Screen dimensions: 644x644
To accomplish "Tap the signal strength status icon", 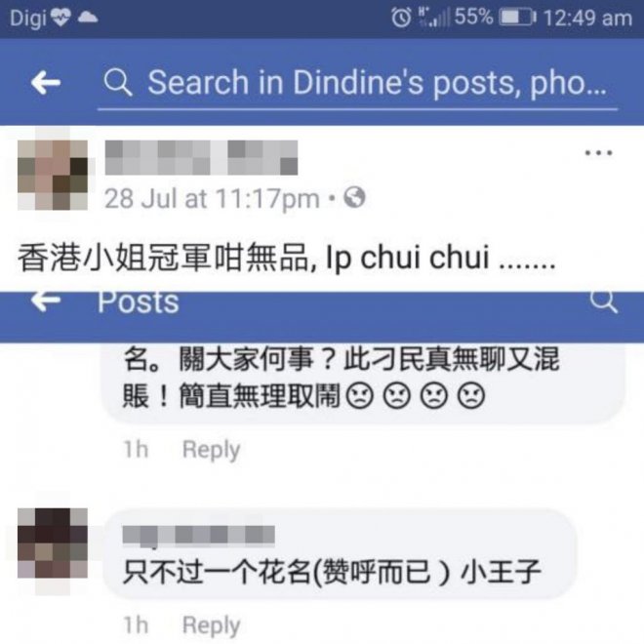I will pos(433,18).
